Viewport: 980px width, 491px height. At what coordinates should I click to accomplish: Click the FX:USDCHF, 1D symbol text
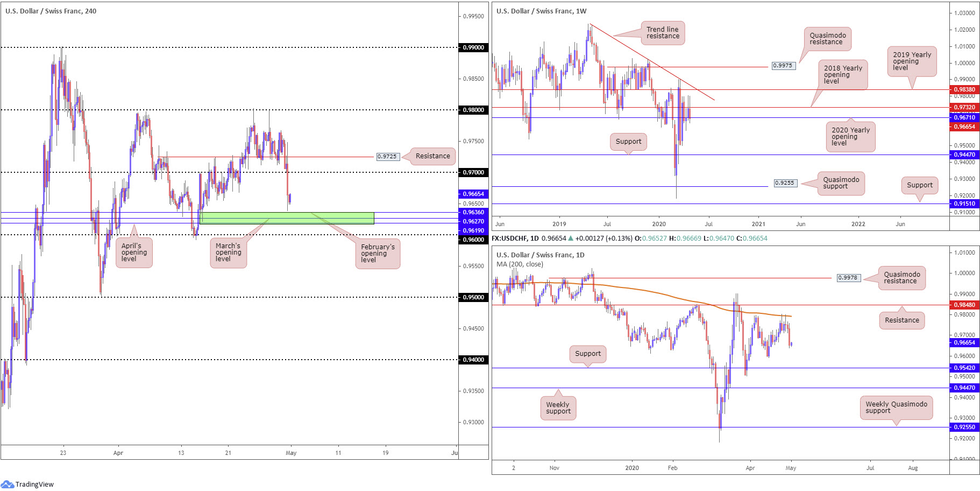tap(515, 239)
